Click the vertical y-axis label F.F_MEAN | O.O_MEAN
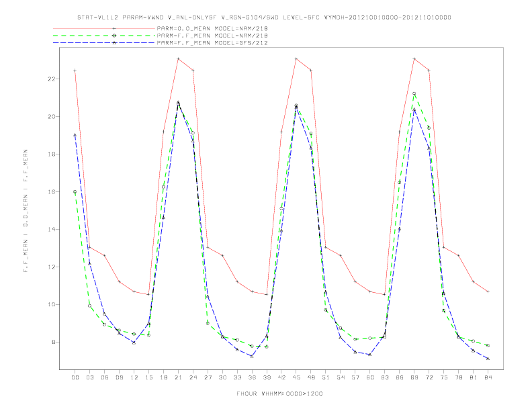Viewport: 532px width, 411px height. [x=26, y=211]
